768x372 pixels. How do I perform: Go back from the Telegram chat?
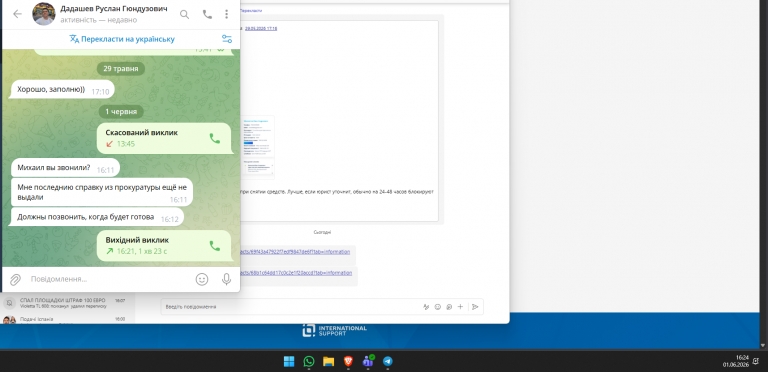pos(17,14)
